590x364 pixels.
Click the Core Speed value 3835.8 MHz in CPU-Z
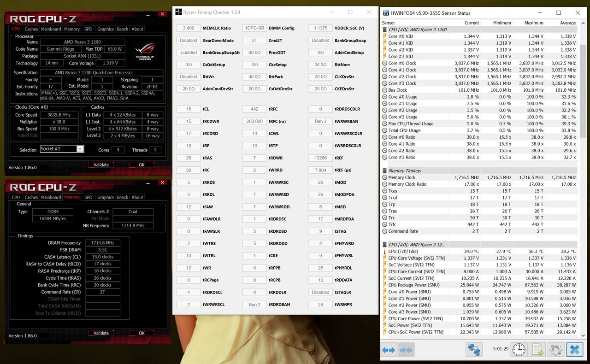click(x=59, y=115)
